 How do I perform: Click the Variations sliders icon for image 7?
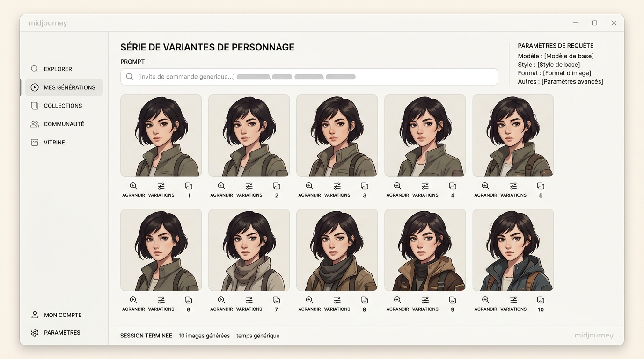click(x=249, y=300)
